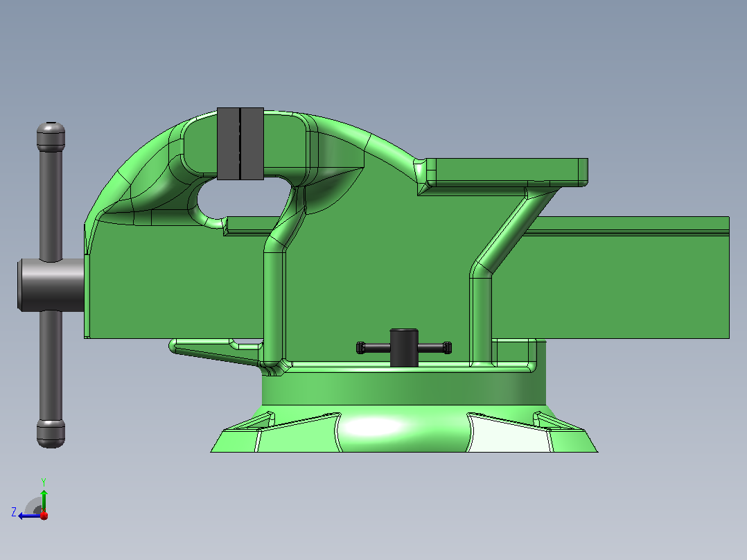Select the bottom knob of the vise handle

[51, 434]
